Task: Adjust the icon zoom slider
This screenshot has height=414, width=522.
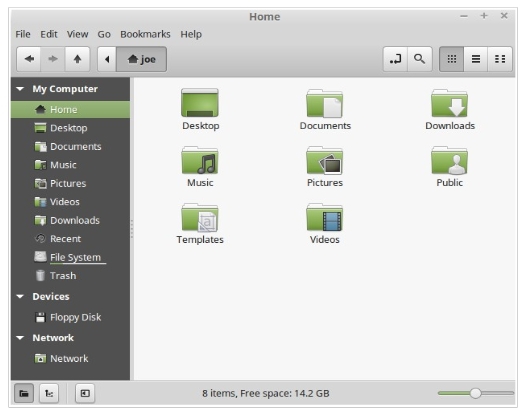Action: pyautogui.click(x=476, y=393)
